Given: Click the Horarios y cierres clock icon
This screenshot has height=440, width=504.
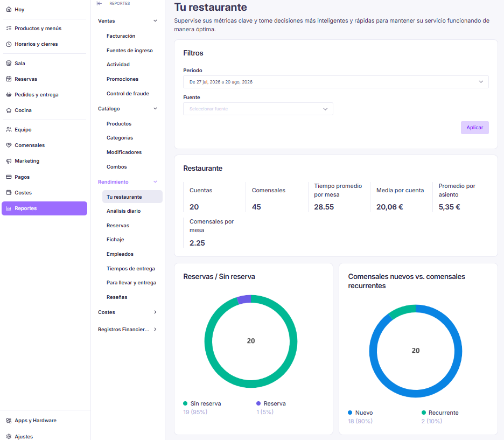Looking at the screenshot, I should pos(9,44).
